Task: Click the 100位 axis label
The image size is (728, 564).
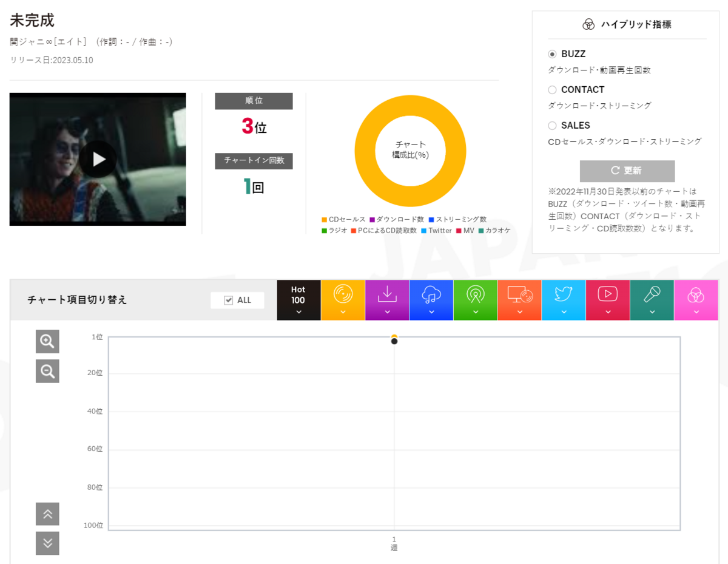Action: 93,525
